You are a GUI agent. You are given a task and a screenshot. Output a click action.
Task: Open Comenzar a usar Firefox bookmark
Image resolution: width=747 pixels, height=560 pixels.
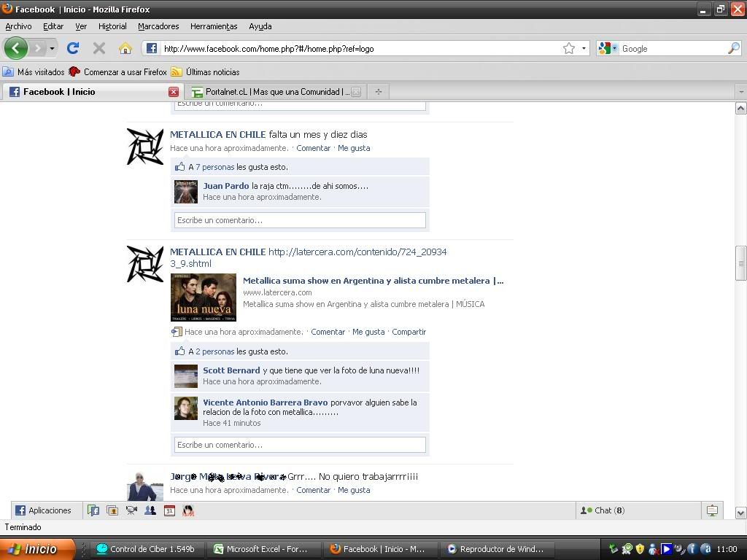click(x=117, y=72)
